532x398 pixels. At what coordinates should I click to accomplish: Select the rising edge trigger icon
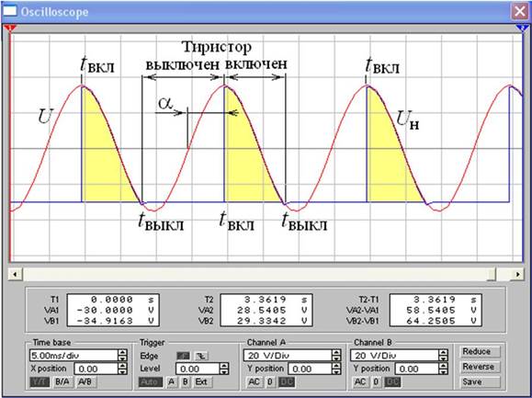coord(183,356)
